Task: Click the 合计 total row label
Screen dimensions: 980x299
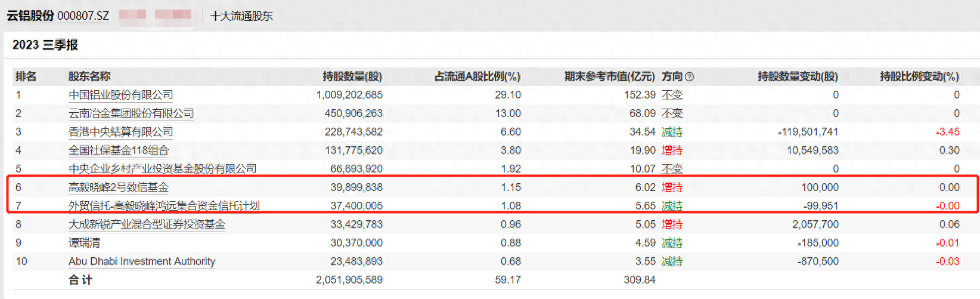Action: pyautogui.click(x=80, y=280)
